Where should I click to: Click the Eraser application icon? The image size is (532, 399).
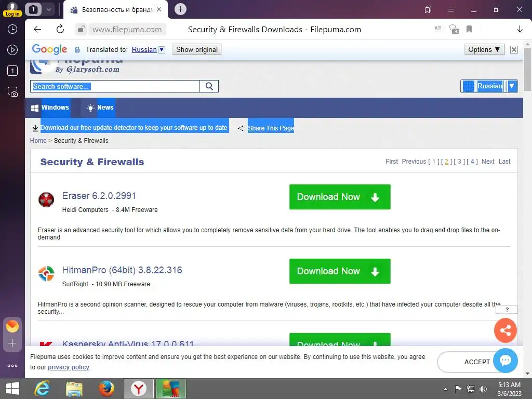point(46,199)
